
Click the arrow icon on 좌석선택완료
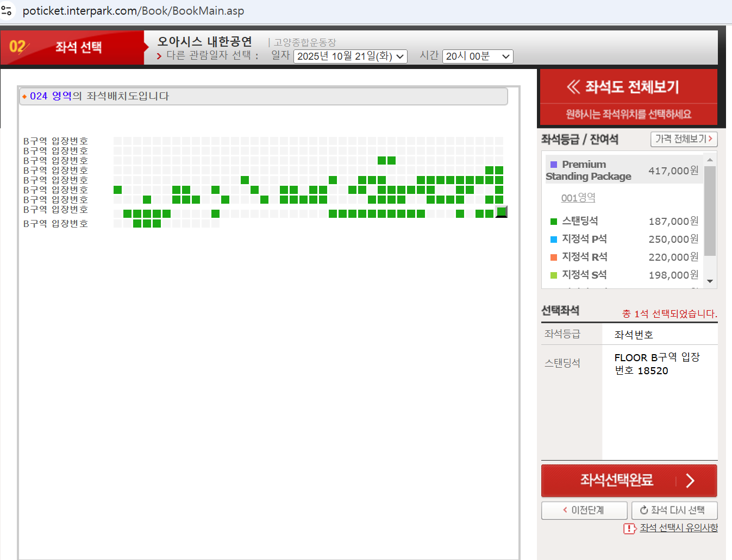pos(690,481)
